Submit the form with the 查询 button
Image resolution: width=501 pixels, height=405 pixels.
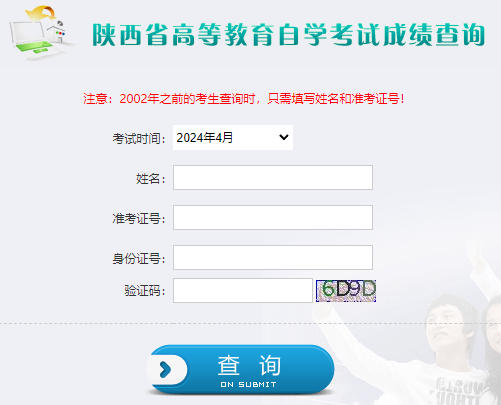240,370
